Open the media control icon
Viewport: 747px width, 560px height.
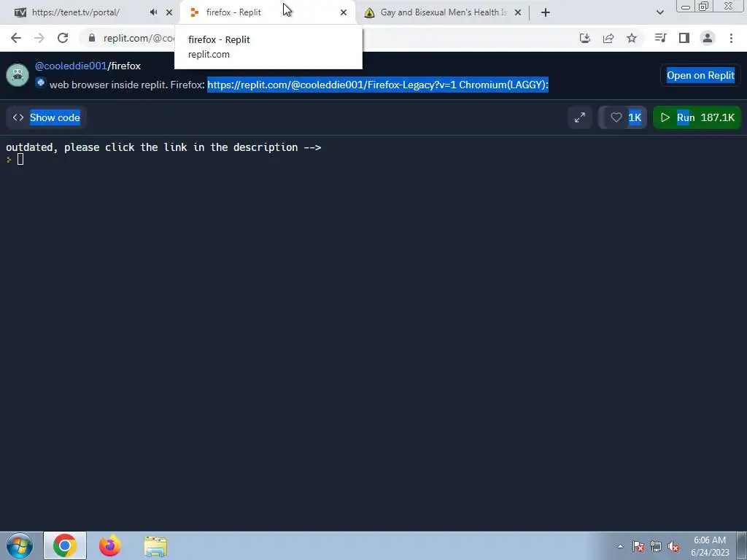660,38
